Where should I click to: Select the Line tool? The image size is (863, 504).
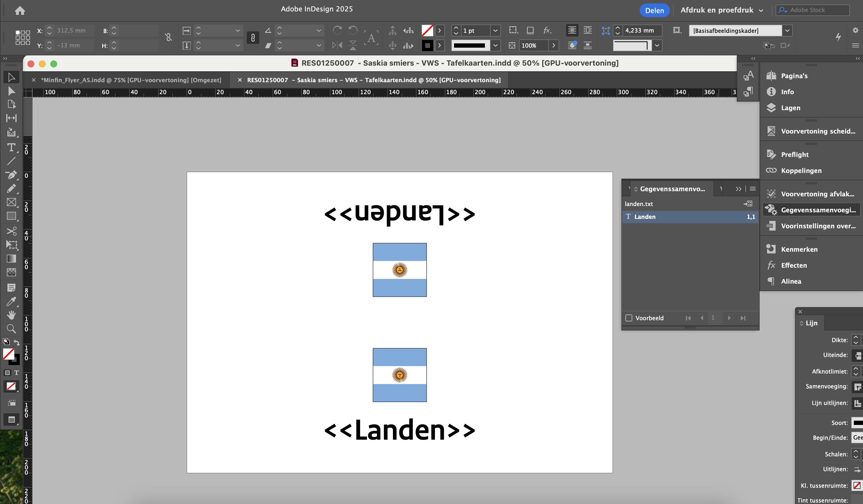[11, 161]
